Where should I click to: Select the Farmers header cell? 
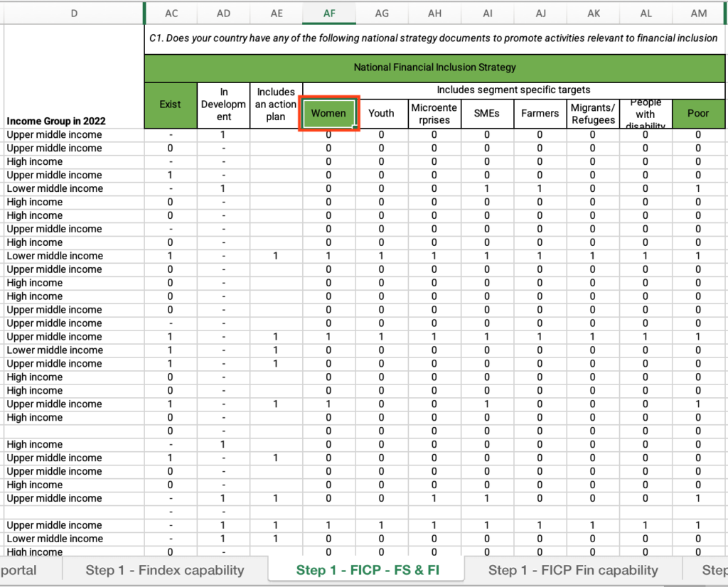click(540, 114)
